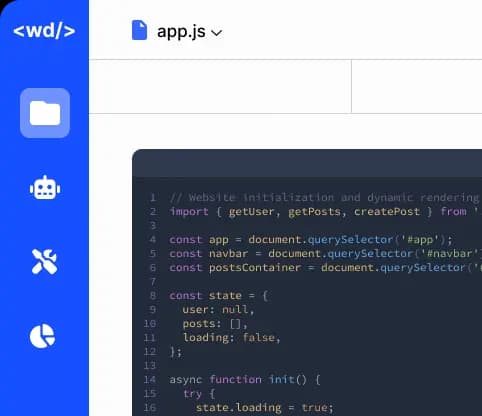Click line number 13 in the gutter

tap(150, 366)
